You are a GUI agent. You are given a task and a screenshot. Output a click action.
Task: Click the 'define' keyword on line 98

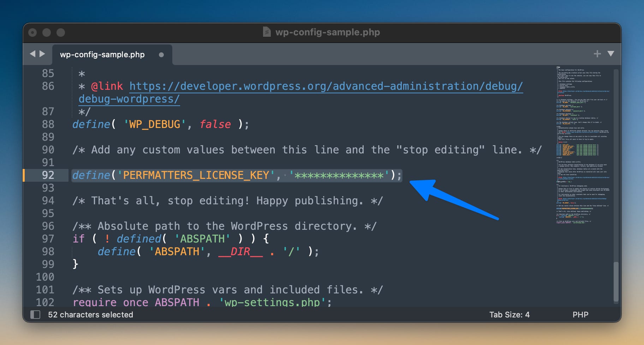pos(117,252)
